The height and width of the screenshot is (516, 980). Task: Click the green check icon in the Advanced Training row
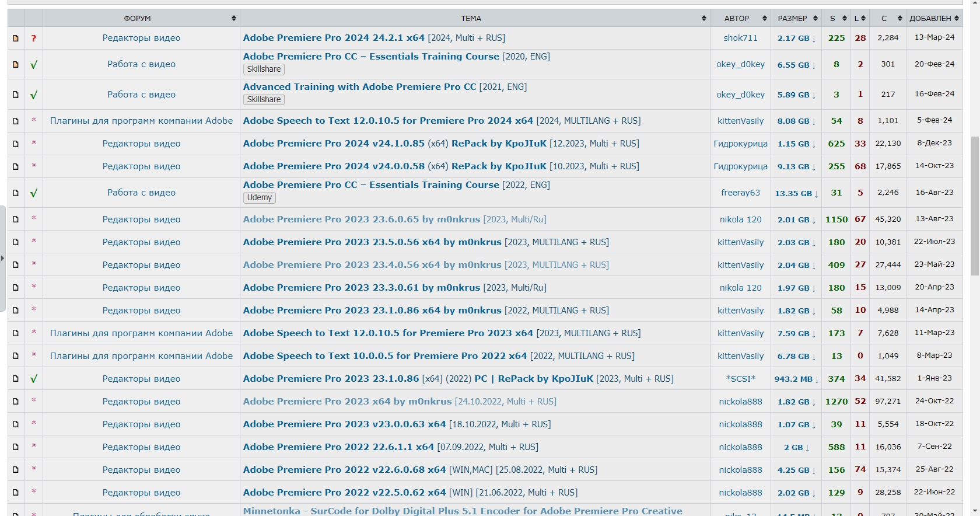pyautogui.click(x=34, y=95)
